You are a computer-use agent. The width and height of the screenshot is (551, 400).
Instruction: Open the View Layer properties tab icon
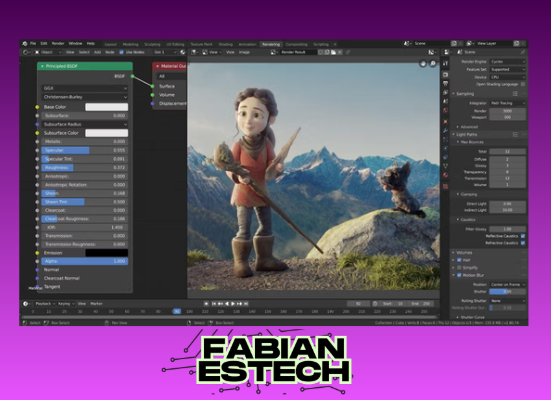tap(446, 92)
